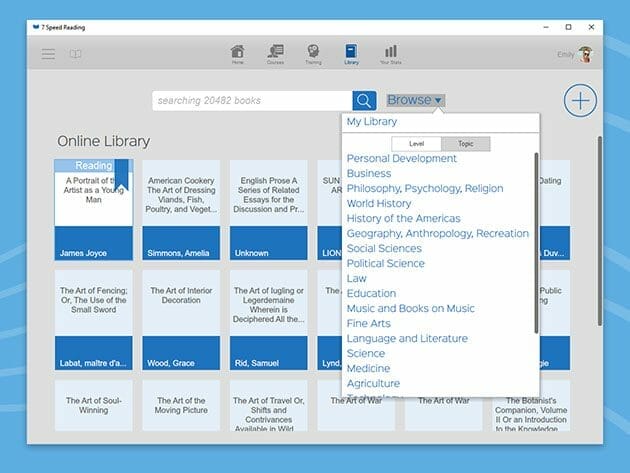Open the Courses icon in navigation
Image resolution: width=630 pixels, height=473 pixels.
point(275,52)
